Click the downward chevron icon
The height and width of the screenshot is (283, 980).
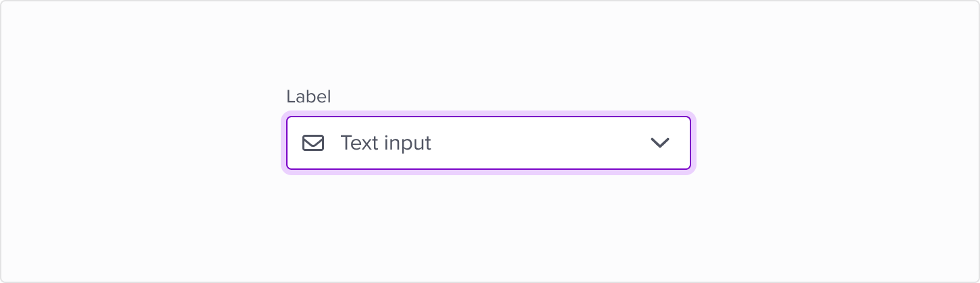pyautogui.click(x=659, y=143)
